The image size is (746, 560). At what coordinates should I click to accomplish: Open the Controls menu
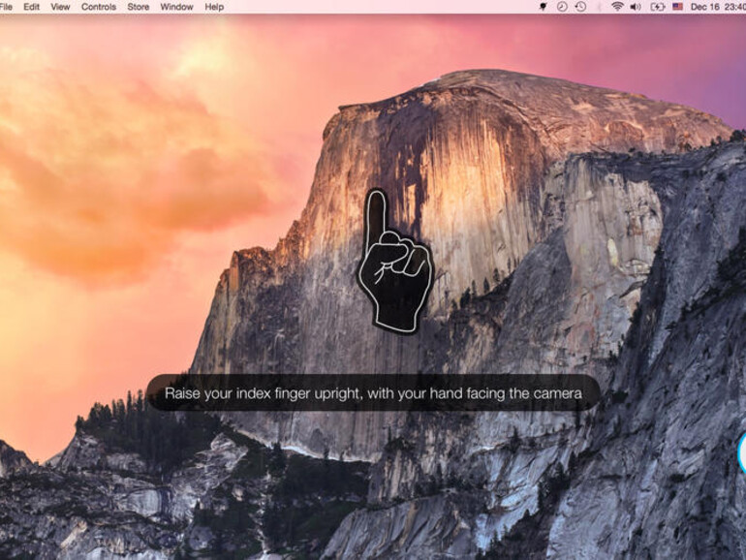pyautogui.click(x=99, y=7)
